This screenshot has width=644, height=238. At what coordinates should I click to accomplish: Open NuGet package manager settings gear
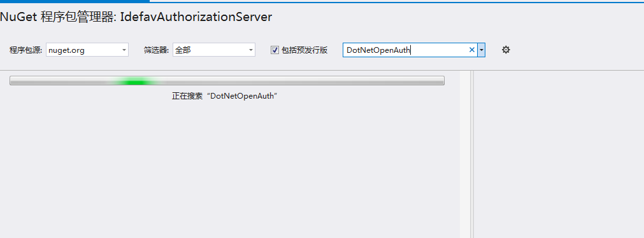point(506,50)
